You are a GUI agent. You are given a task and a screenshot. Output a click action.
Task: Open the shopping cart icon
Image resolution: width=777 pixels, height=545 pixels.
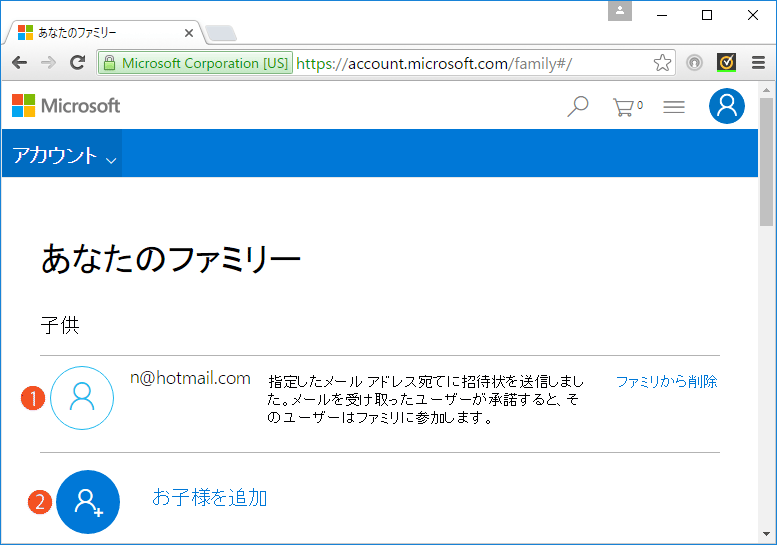[x=627, y=107]
